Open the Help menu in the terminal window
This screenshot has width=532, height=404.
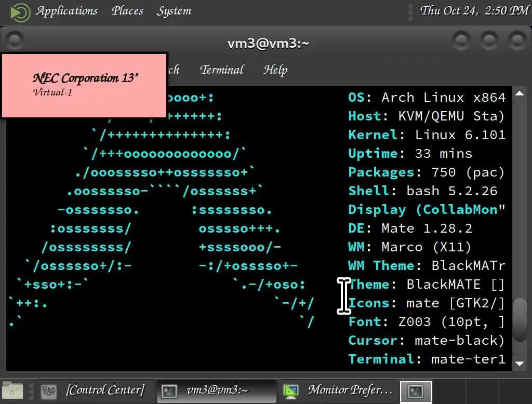point(275,70)
